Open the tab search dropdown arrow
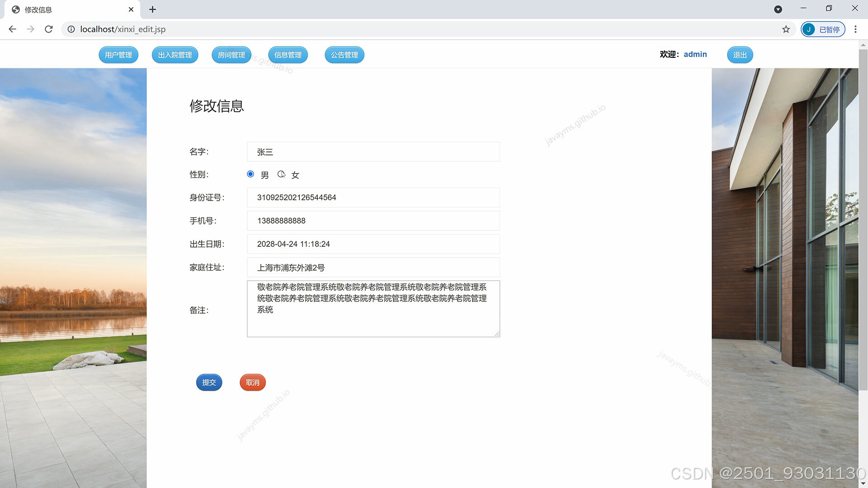Image resolution: width=868 pixels, height=488 pixels. pos(778,9)
